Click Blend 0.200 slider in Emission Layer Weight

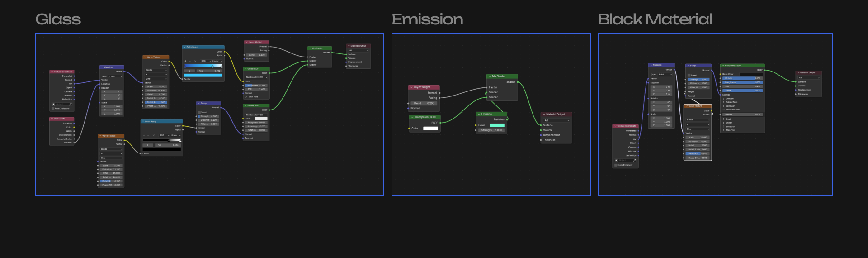pyautogui.click(x=424, y=103)
